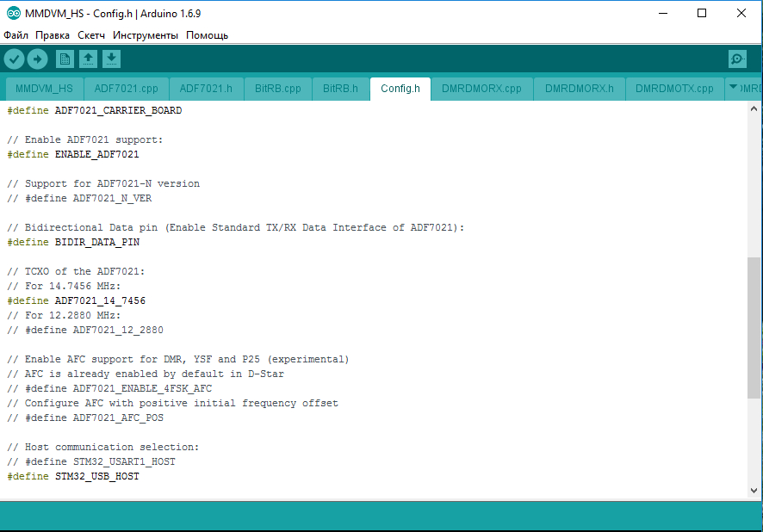Save the sketch with Save icon
The image size is (763, 532).
(111, 59)
